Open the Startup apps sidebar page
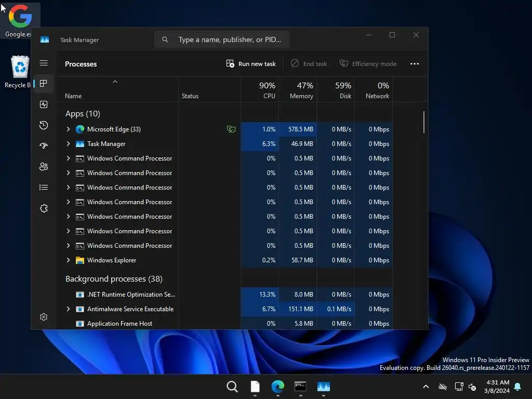532x399 pixels. [x=44, y=146]
